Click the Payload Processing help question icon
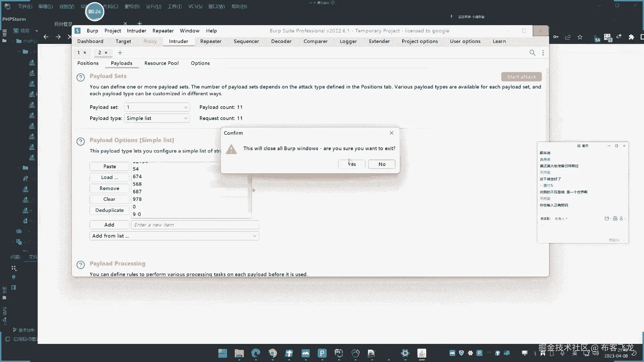This screenshot has width=644, height=362. (x=80, y=265)
